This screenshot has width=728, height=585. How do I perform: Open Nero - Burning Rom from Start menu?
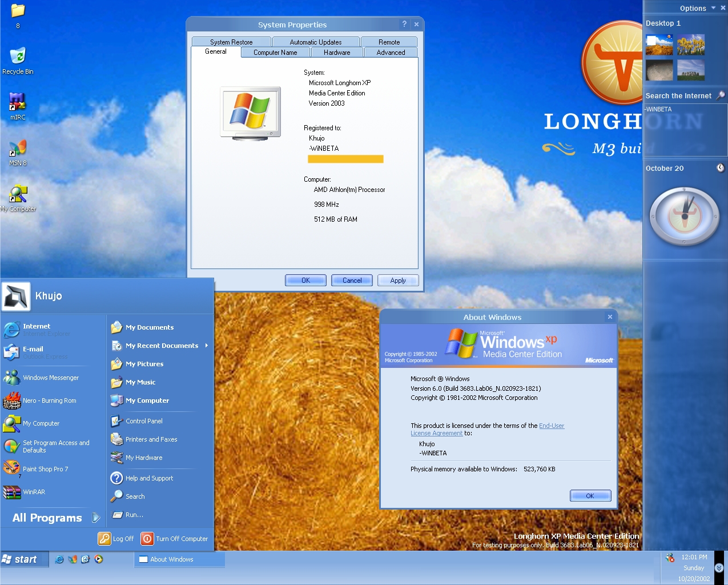point(49,401)
